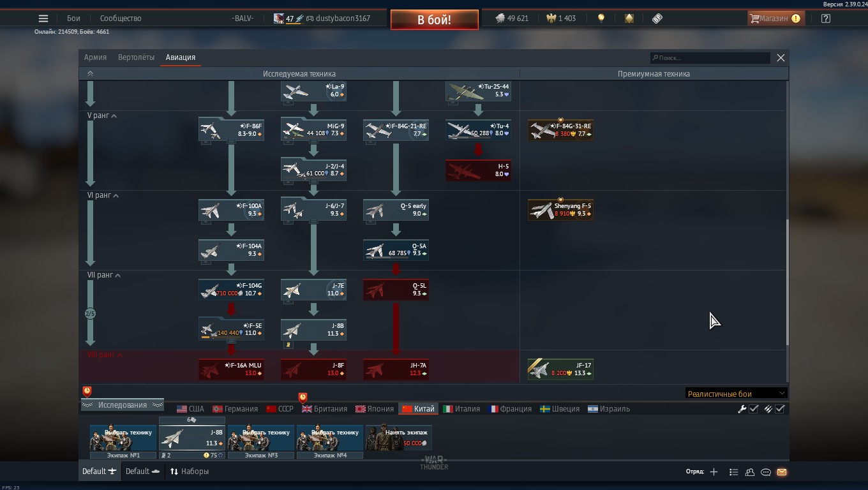Viewport: 868px width, 490px height.
Task: Click the Silver Lions balance 49 621
Action: pyautogui.click(x=512, y=19)
